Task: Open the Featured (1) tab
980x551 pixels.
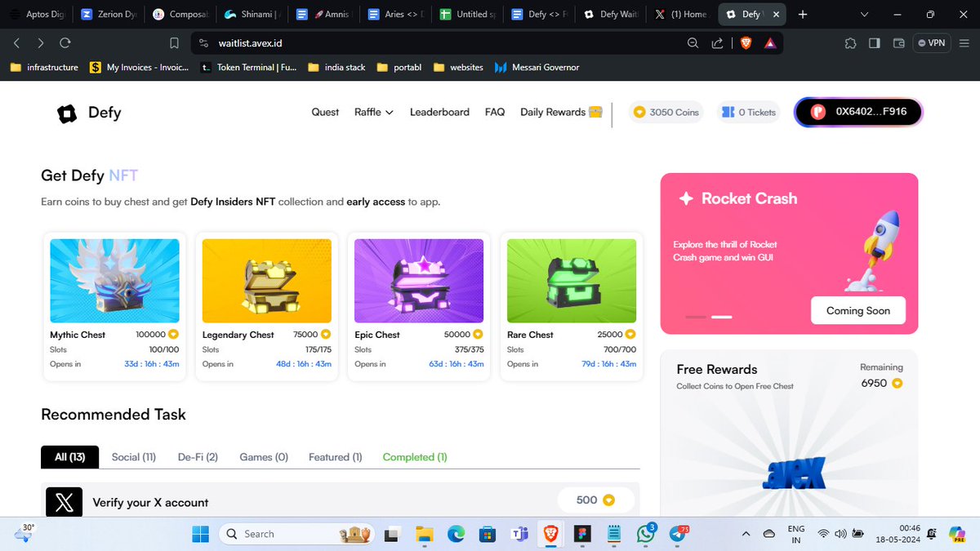Action: point(336,457)
